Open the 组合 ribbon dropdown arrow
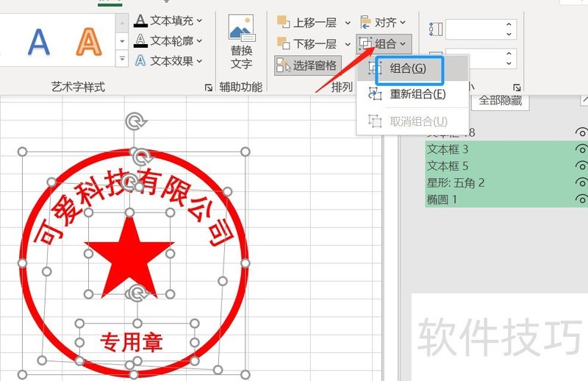The height and width of the screenshot is (381, 588). [x=402, y=44]
